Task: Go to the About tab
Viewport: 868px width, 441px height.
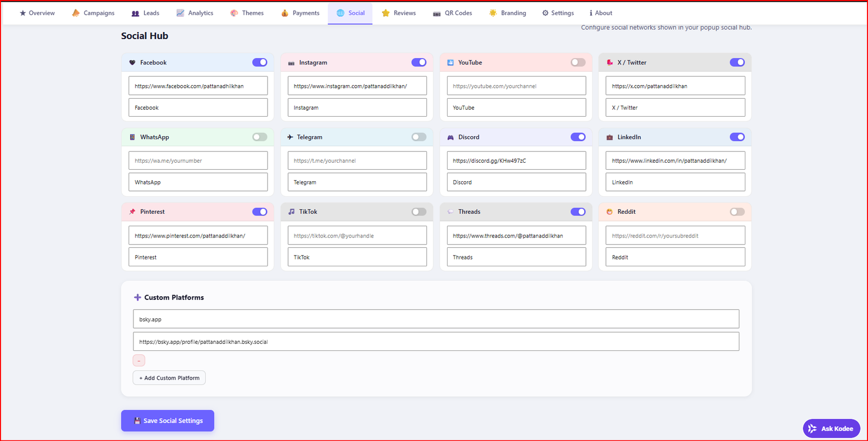Action: pyautogui.click(x=601, y=13)
